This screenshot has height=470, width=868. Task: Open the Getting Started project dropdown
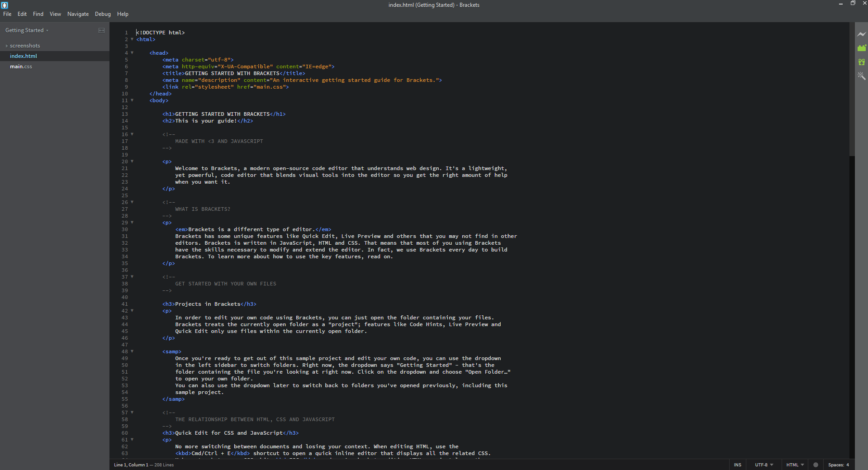coord(27,30)
